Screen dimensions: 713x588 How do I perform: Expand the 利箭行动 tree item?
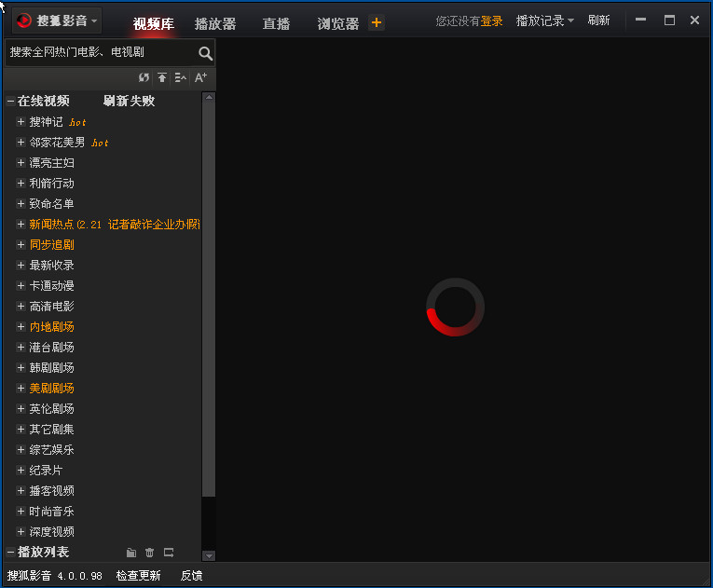pyautogui.click(x=21, y=183)
